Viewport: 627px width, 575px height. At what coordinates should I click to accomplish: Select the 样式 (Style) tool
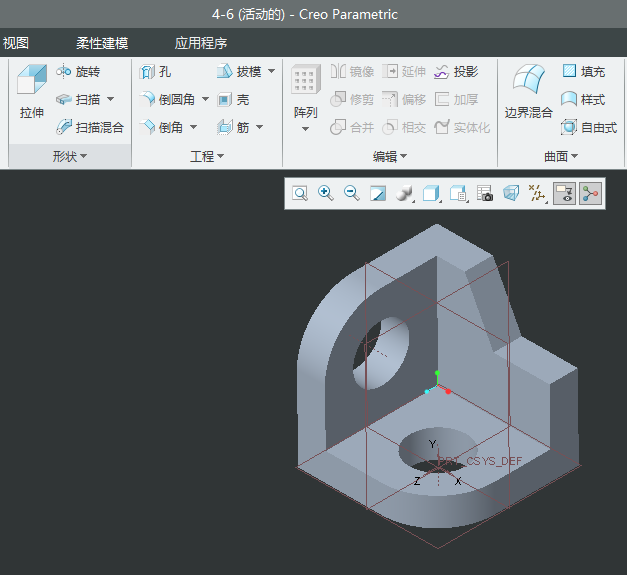[x=583, y=99]
